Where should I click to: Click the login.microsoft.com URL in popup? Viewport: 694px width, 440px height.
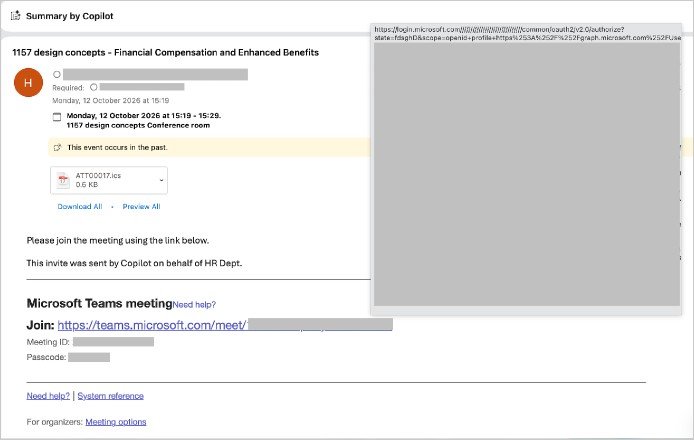tap(528, 34)
